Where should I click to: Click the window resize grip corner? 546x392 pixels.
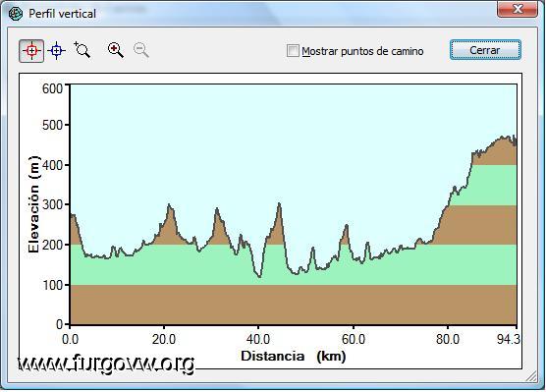(531, 376)
